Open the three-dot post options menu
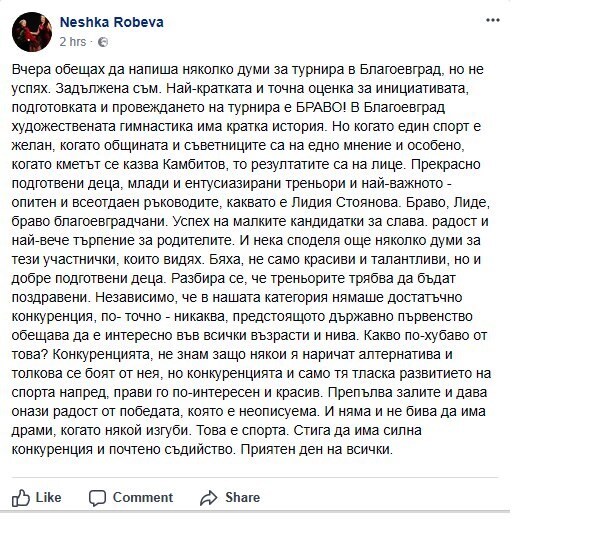 [493, 20]
